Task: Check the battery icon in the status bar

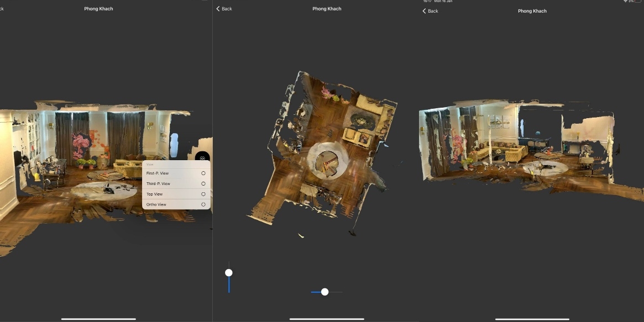Action: [x=638, y=1]
